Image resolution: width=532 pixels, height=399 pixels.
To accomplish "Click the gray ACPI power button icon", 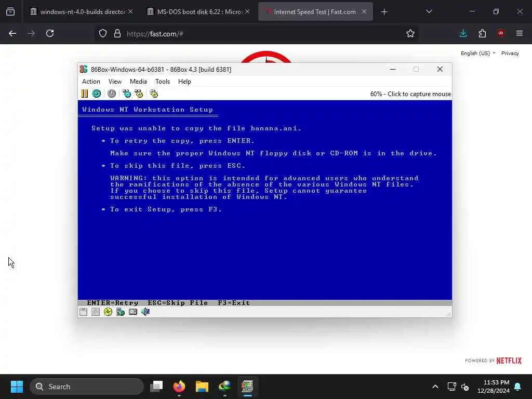I will coord(112,94).
